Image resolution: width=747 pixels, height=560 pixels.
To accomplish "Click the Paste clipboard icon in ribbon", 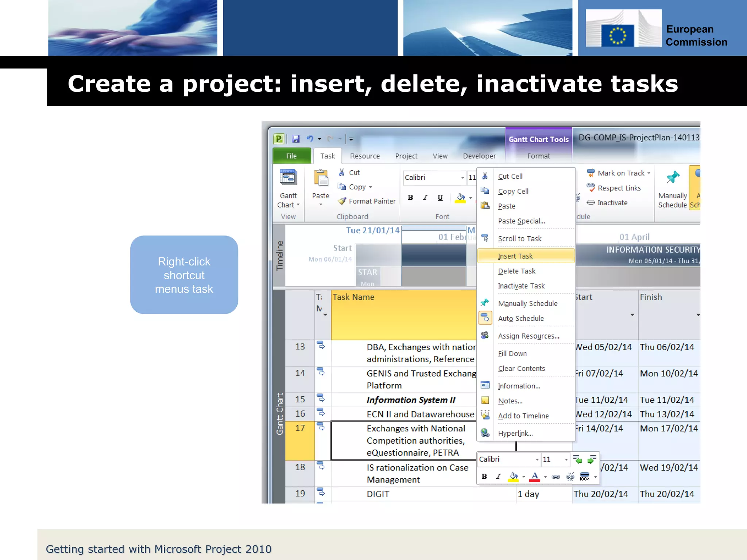I will 321,178.
